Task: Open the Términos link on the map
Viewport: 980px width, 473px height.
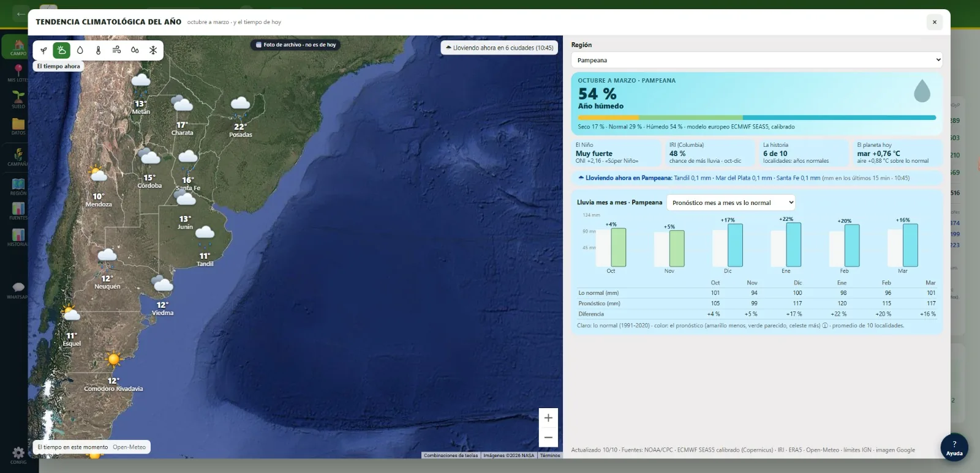Action: tap(550, 455)
